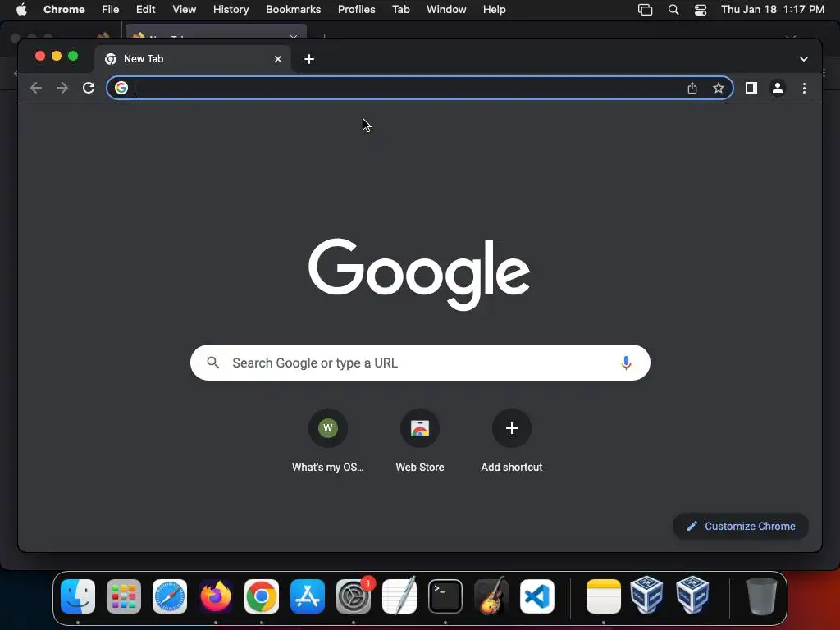
Task: Close the New Tab tab
Action: tap(277, 59)
